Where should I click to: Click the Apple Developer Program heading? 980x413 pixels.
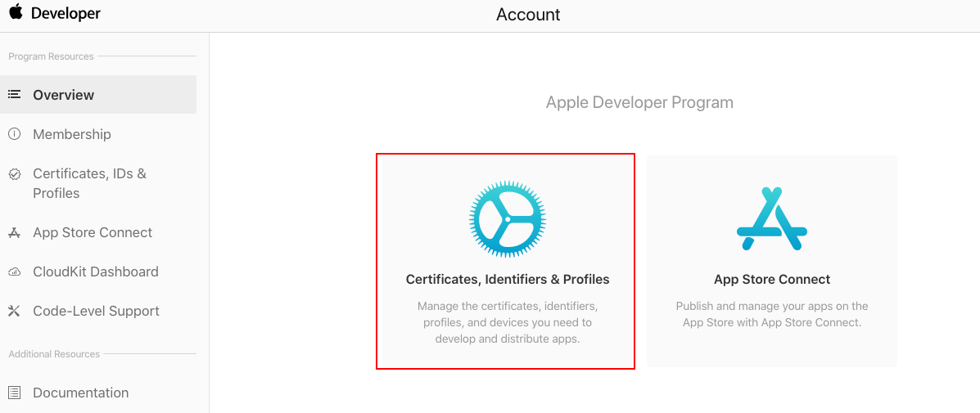click(639, 102)
